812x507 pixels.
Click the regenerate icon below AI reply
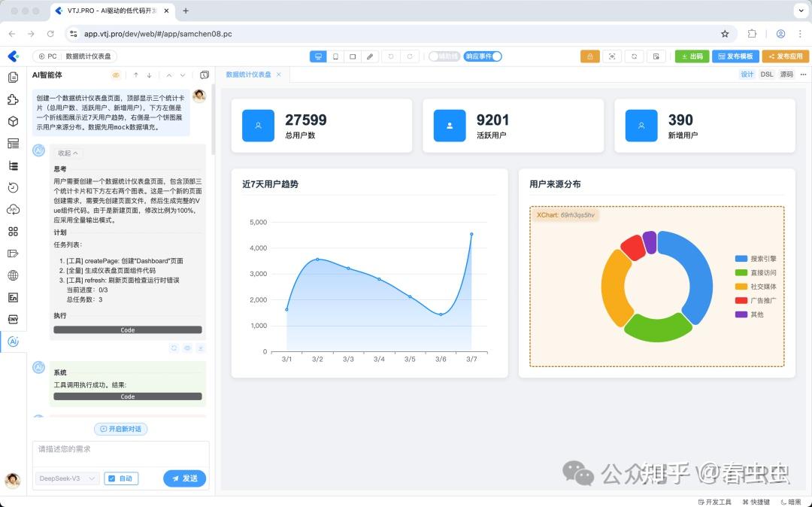point(174,348)
